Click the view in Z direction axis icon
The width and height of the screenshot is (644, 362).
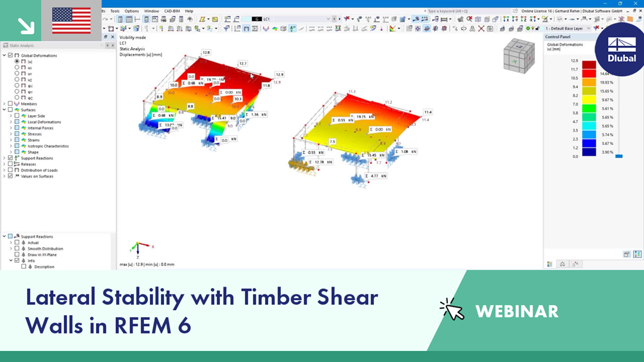524,19
